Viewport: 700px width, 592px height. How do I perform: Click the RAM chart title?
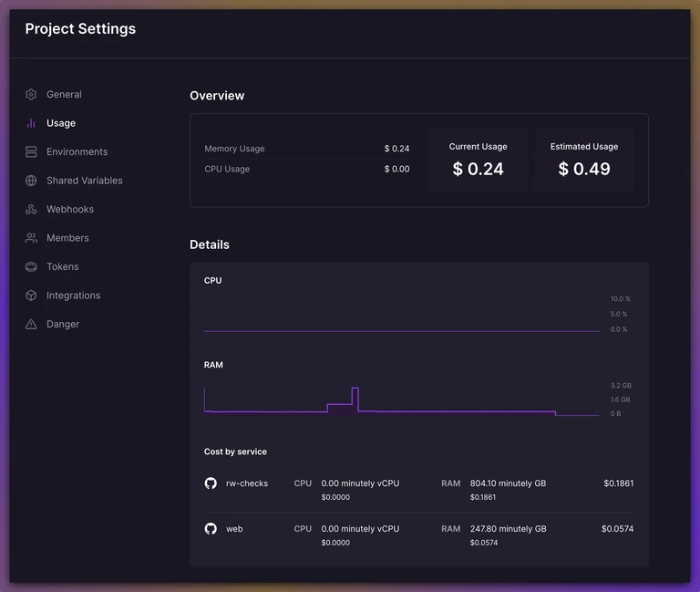[x=213, y=365]
